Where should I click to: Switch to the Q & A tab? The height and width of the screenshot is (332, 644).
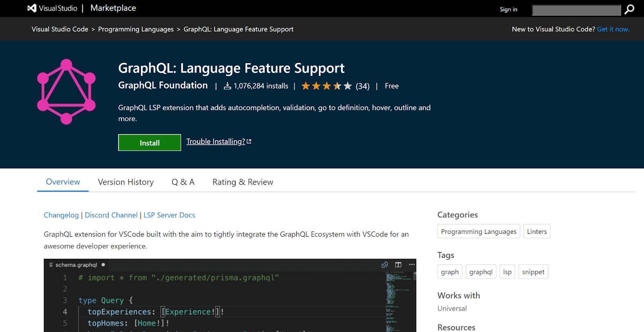pos(183,182)
